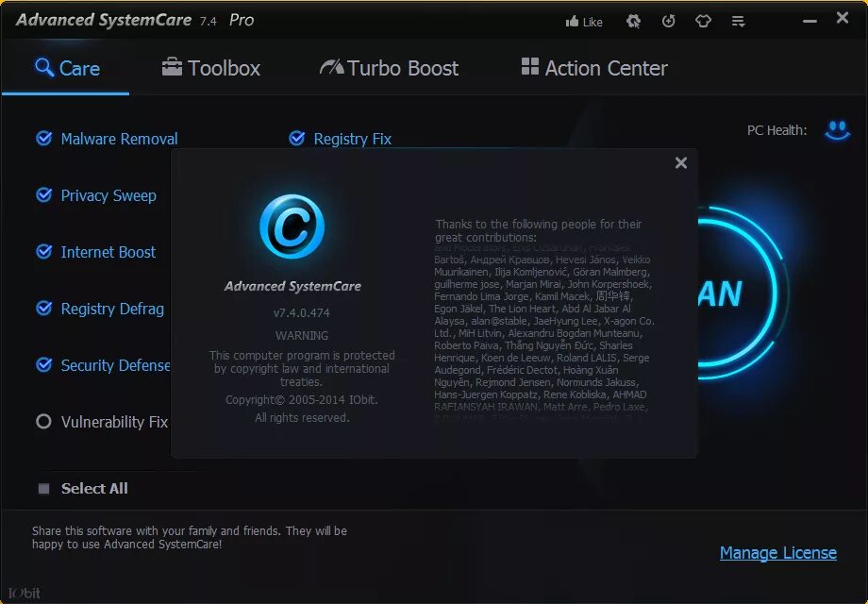Open the Turbo Boost tab
The width and height of the screenshot is (868, 604).
[x=389, y=68]
